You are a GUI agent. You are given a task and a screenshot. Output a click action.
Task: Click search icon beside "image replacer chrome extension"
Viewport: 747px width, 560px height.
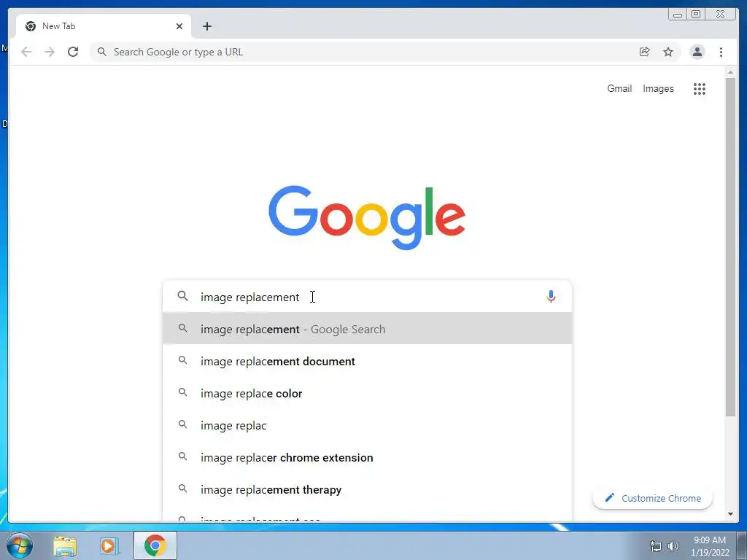pos(182,456)
